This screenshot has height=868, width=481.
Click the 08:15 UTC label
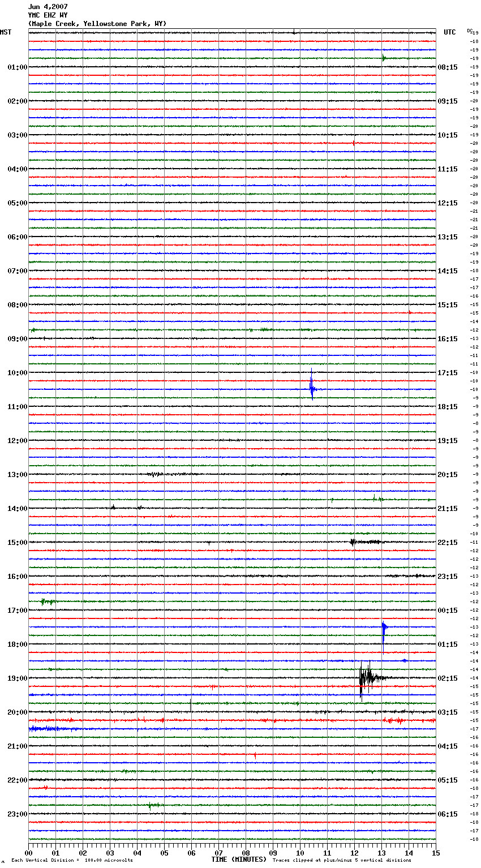(x=448, y=67)
